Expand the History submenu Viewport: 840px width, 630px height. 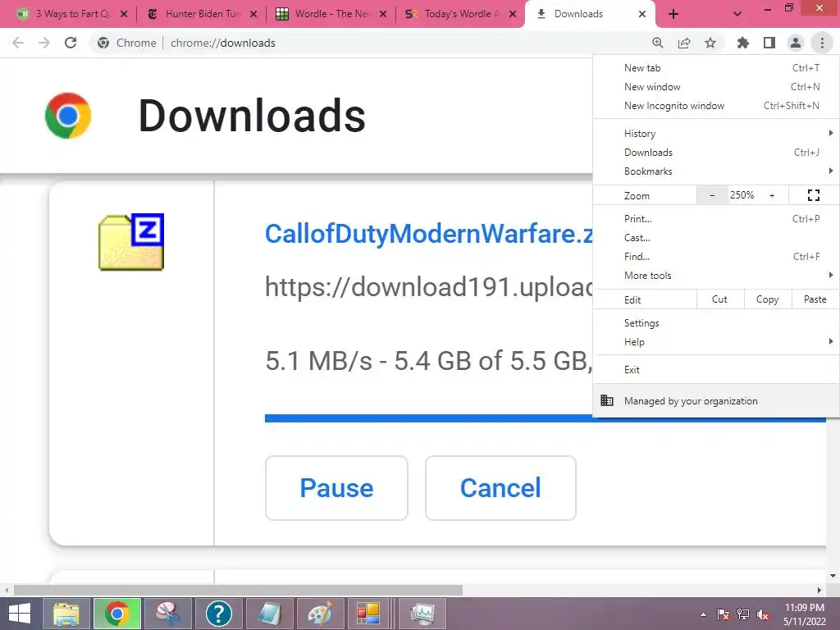pos(715,134)
